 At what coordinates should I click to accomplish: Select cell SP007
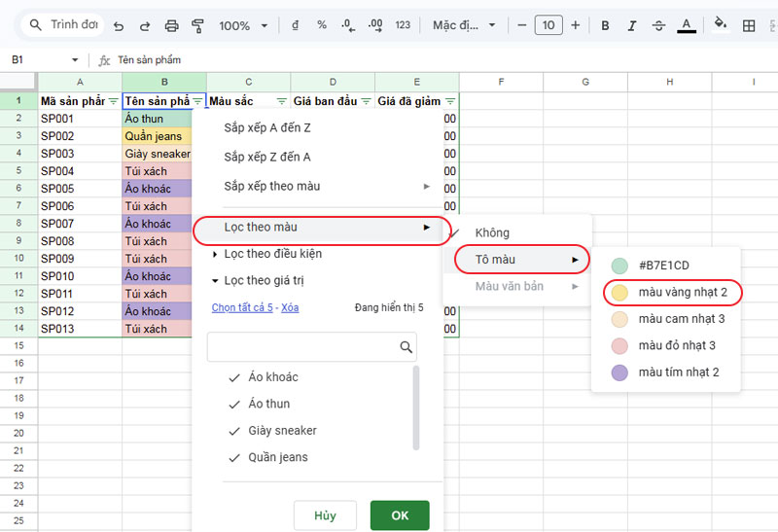[x=80, y=224]
